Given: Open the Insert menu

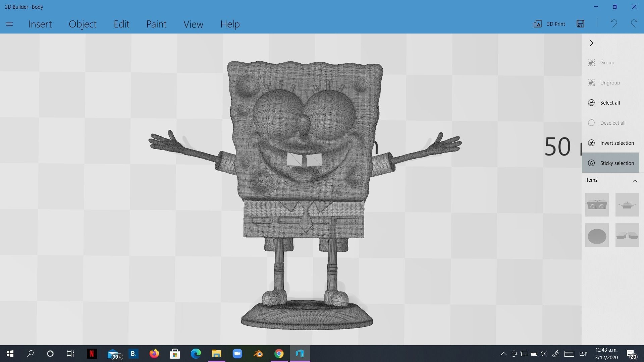Looking at the screenshot, I should point(40,24).
